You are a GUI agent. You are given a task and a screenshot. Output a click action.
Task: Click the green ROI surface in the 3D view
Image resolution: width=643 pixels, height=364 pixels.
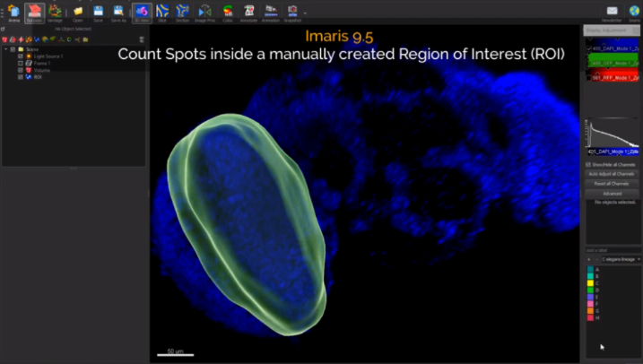click(246, 223)
